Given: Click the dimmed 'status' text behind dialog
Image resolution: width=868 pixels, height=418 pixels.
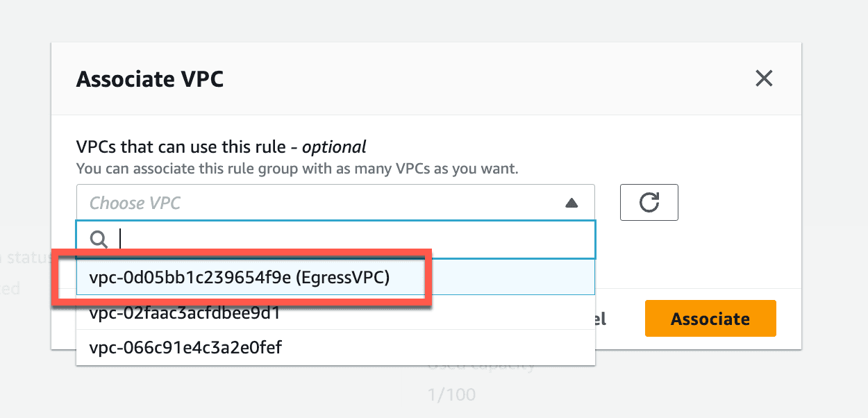Looking at the screenshot, I should pyautogui.click(x=25, y=258).
